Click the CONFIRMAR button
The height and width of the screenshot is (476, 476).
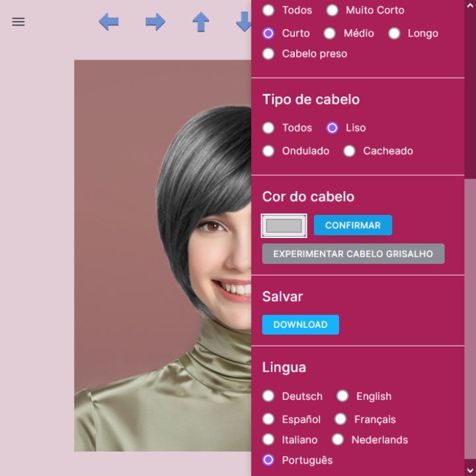(x=353, y=225)
